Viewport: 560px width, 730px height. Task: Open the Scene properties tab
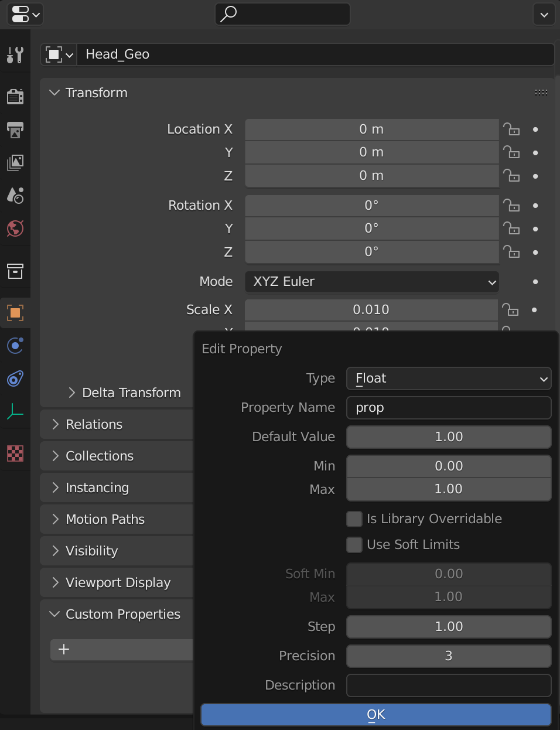pos(15,195)
